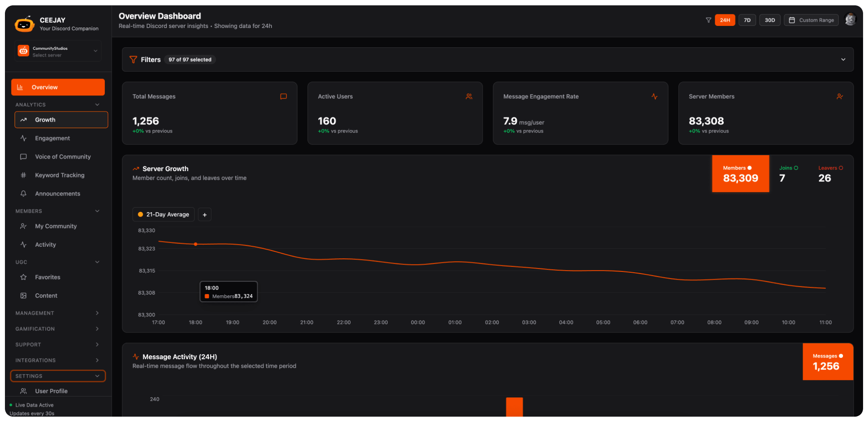Select the 24H time range
The height and width of the screenshot is (422, 868).
tap(725, 20)
